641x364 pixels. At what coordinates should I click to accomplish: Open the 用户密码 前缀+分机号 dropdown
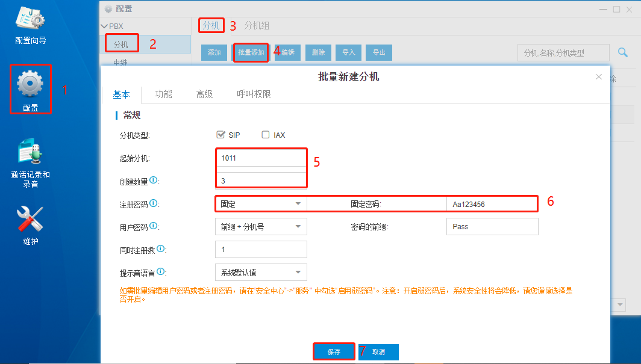click(261, 226)
